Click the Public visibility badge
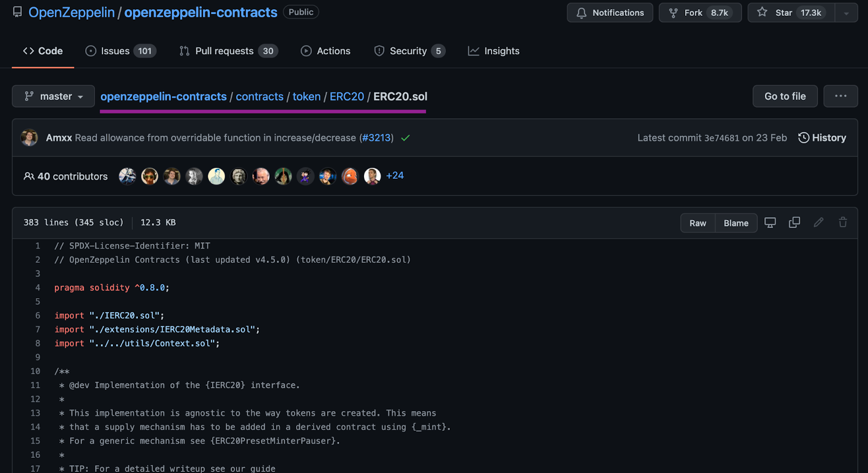Screen dimensions: 868x473 301,12
